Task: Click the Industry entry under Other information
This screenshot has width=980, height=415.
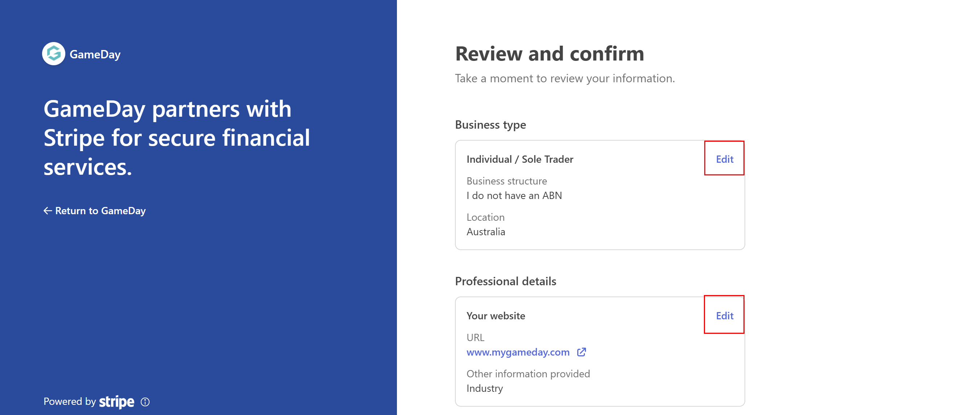Action: point(484,389)
